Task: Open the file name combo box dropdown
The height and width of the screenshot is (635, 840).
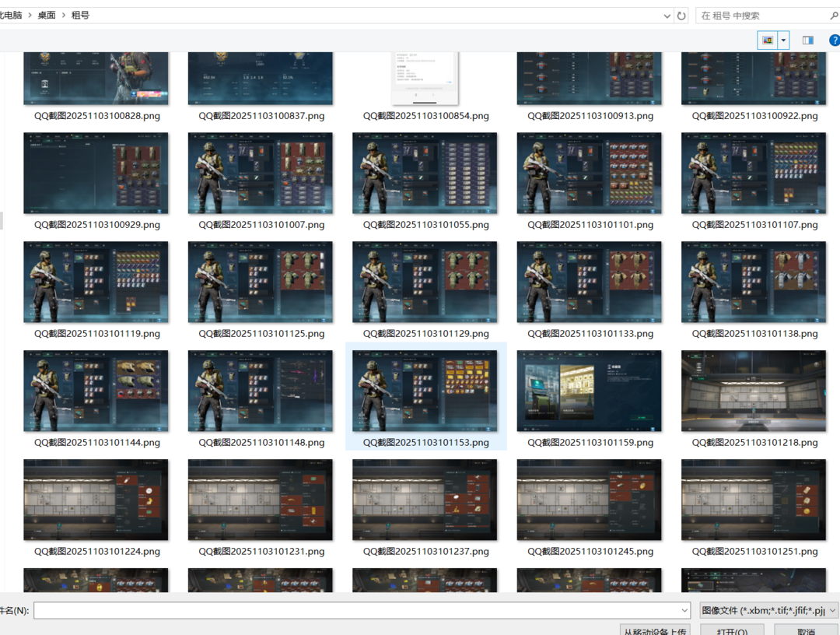Action: coord(684,611)
